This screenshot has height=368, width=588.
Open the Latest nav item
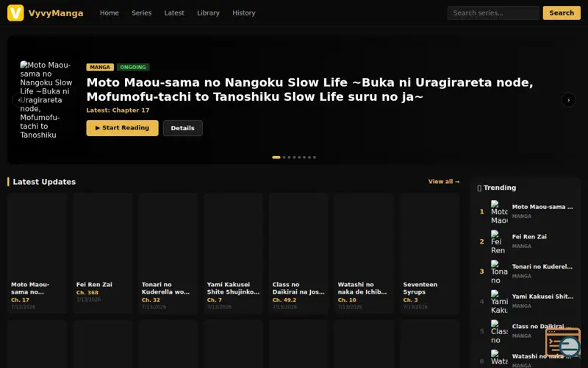[x=174, y=13]
